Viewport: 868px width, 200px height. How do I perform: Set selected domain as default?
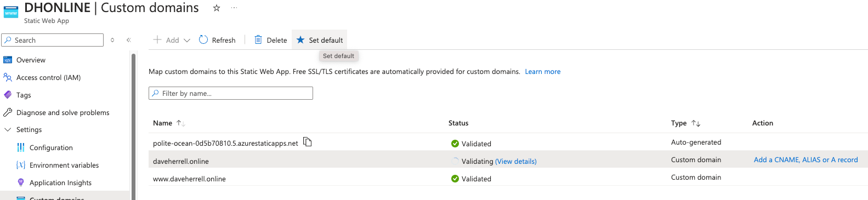point(320,40)
